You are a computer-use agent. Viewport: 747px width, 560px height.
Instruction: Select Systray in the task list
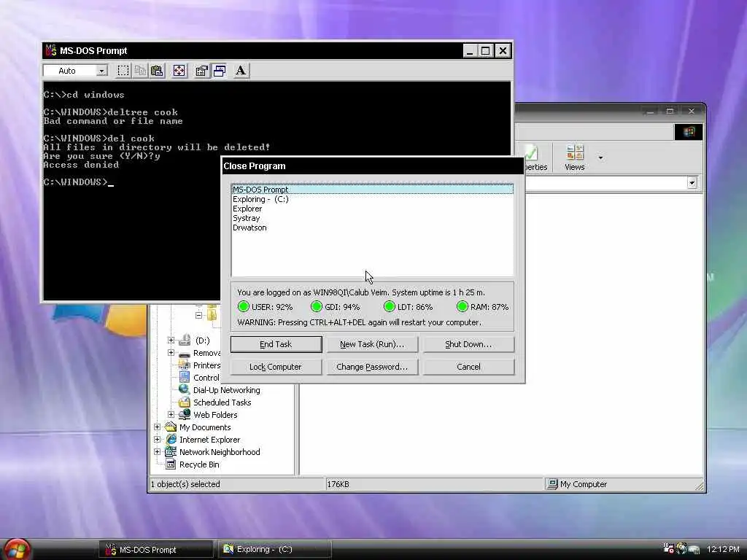(x=372, y=218)
